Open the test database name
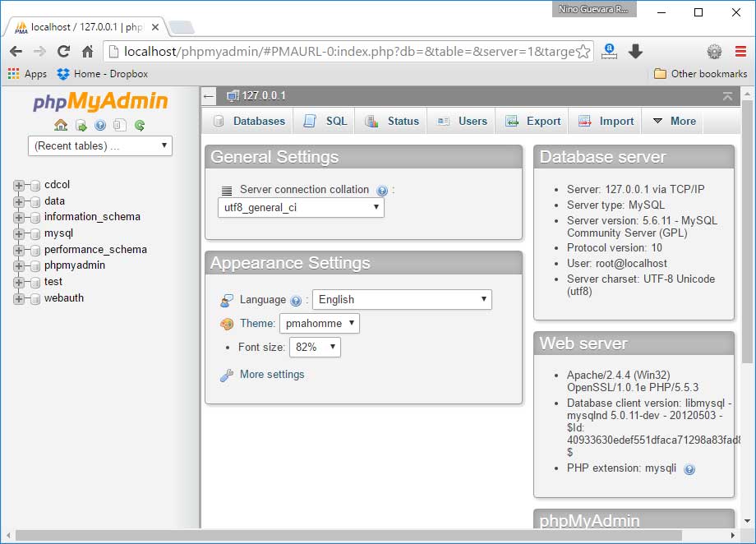The height and width of the screenshot is (544, 756). click(x=53, y=282)
